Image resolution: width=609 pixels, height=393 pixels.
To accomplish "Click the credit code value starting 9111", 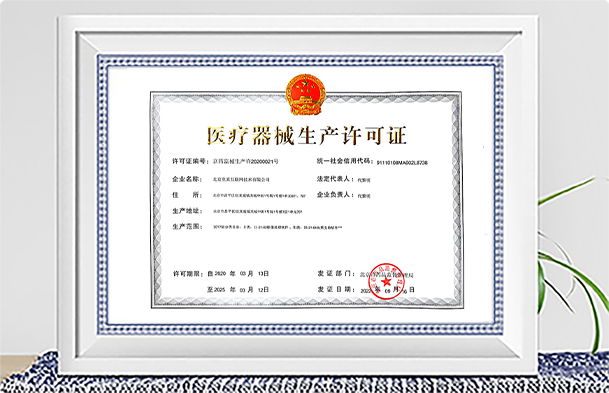I will click(x=402, y=162).
